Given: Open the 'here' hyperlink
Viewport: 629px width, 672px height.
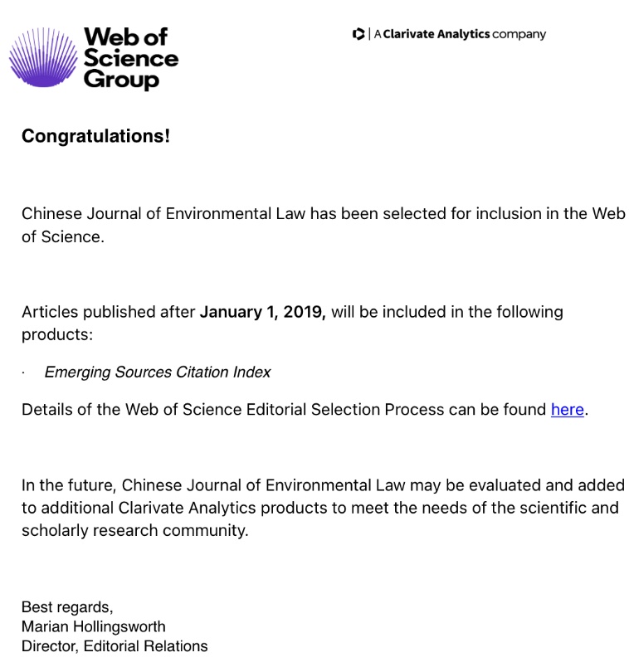Looking at the screenshot, I should click(568, 410).
